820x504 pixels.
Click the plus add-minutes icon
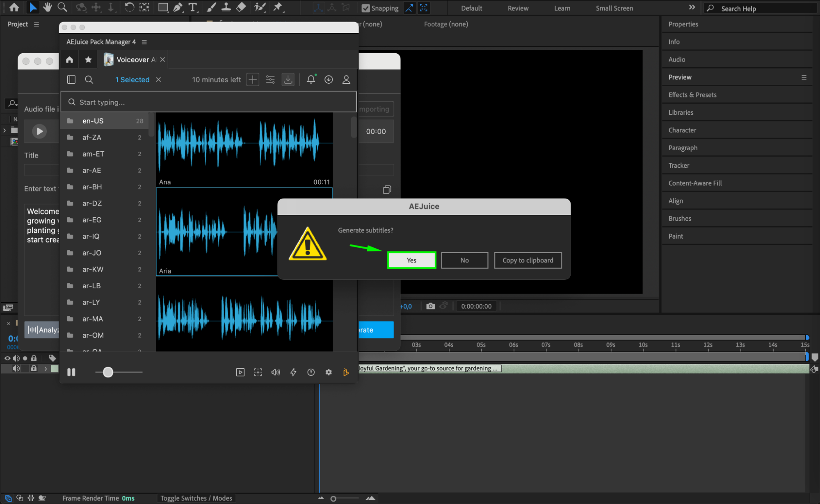click(253, 79)
